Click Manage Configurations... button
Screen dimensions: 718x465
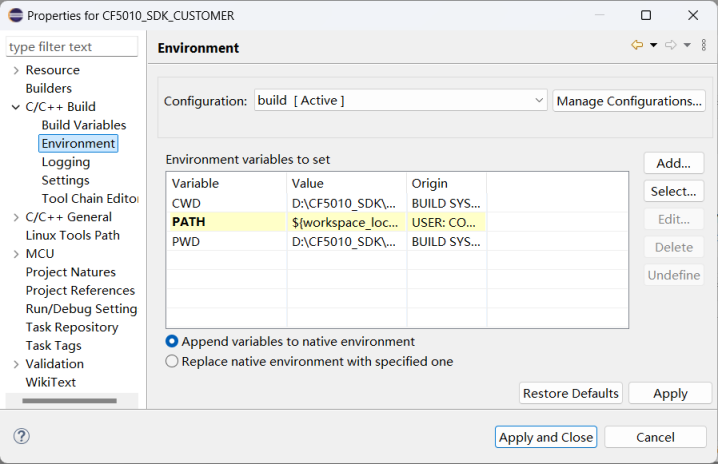pyautogui.click(x=629, y=101)
